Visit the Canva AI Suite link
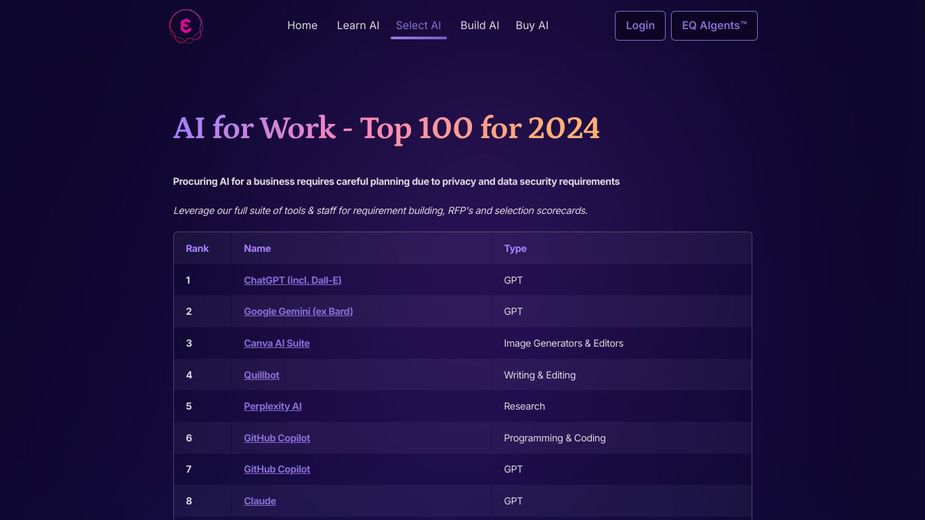The image size is (925, 520). 276,344
